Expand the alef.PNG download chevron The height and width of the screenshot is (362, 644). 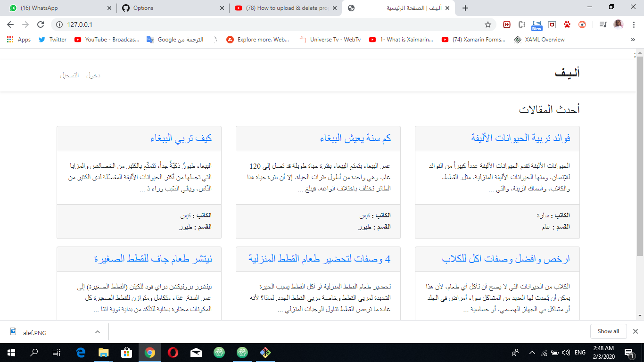click(97, 331)
